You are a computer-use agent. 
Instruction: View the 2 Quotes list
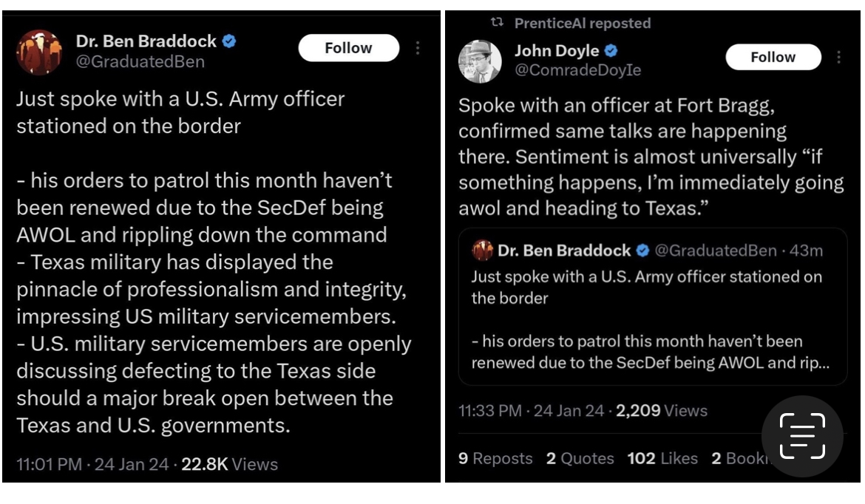tap(580, 459)
